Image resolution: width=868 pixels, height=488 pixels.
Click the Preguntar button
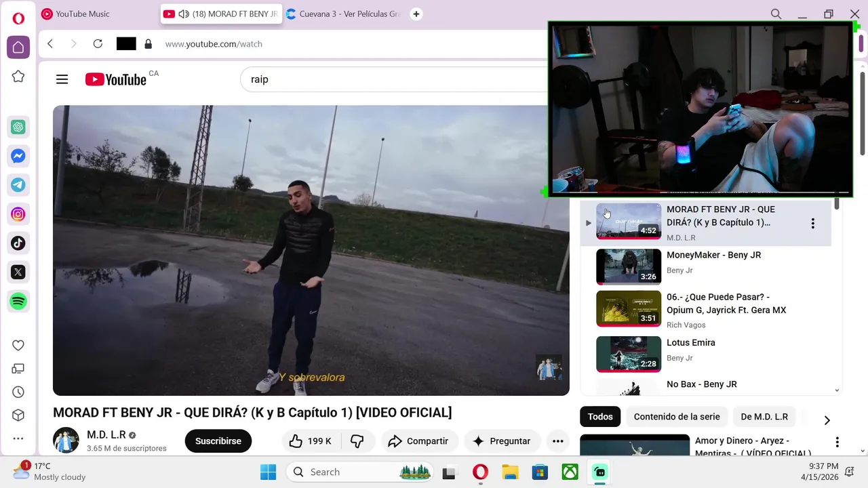coord(502,441)
